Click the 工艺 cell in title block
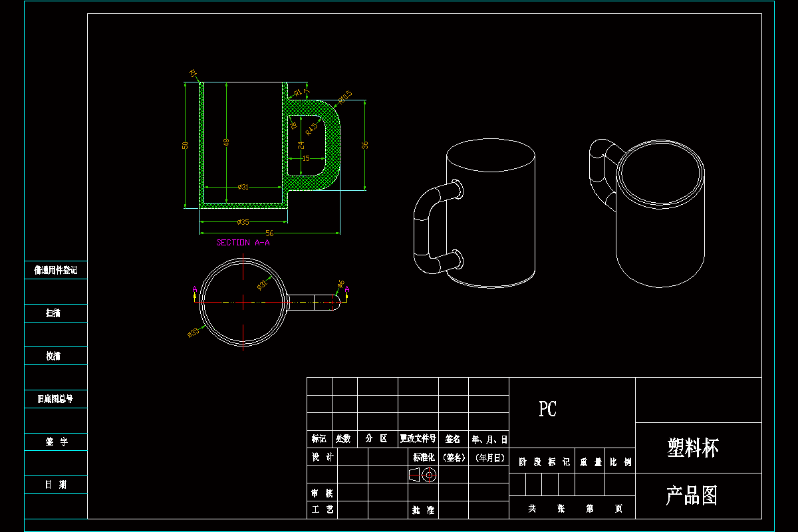 [323, 509]
